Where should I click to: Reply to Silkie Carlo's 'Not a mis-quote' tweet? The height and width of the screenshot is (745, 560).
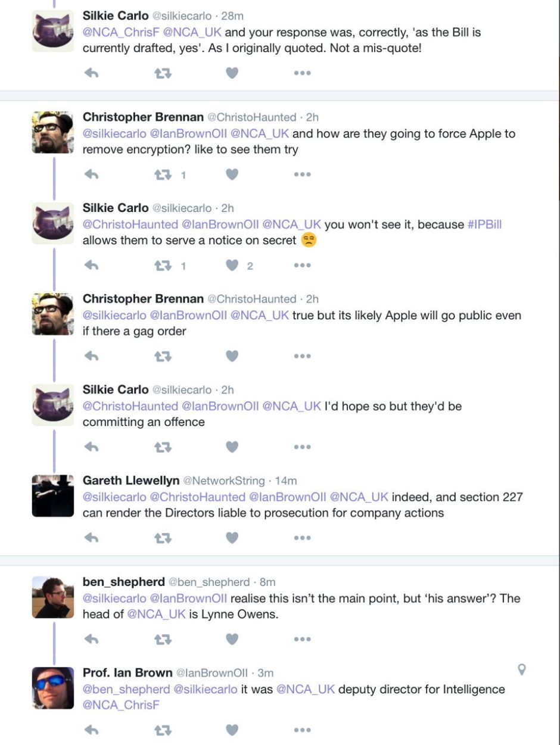coord(91,73)
